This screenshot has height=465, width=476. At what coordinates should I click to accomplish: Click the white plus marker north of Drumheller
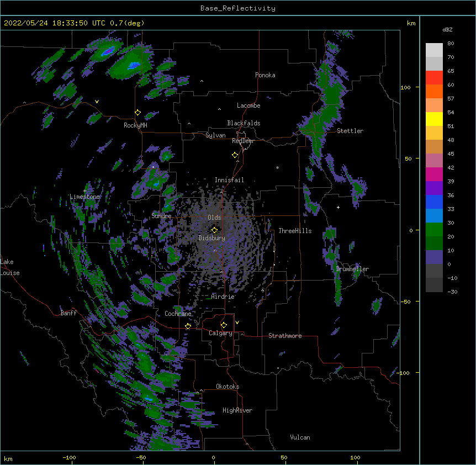(338, 207)
